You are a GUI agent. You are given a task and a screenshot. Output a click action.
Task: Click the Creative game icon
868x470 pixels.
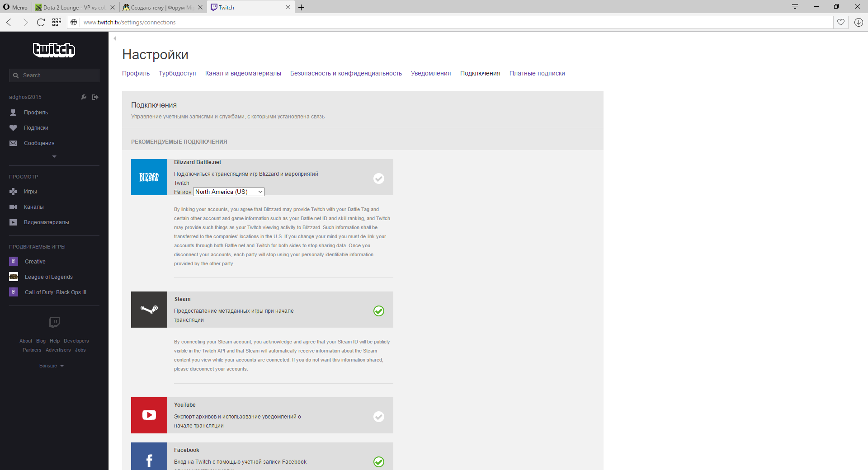14,261
